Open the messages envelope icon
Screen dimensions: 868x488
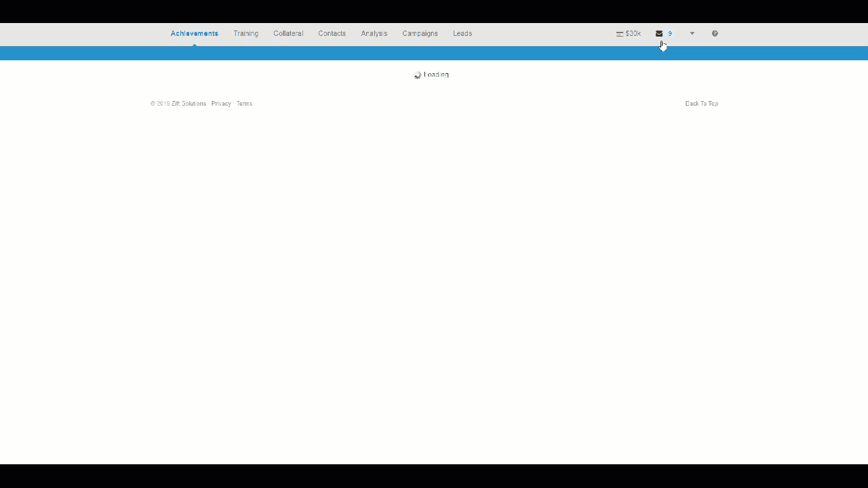point(659,33)
